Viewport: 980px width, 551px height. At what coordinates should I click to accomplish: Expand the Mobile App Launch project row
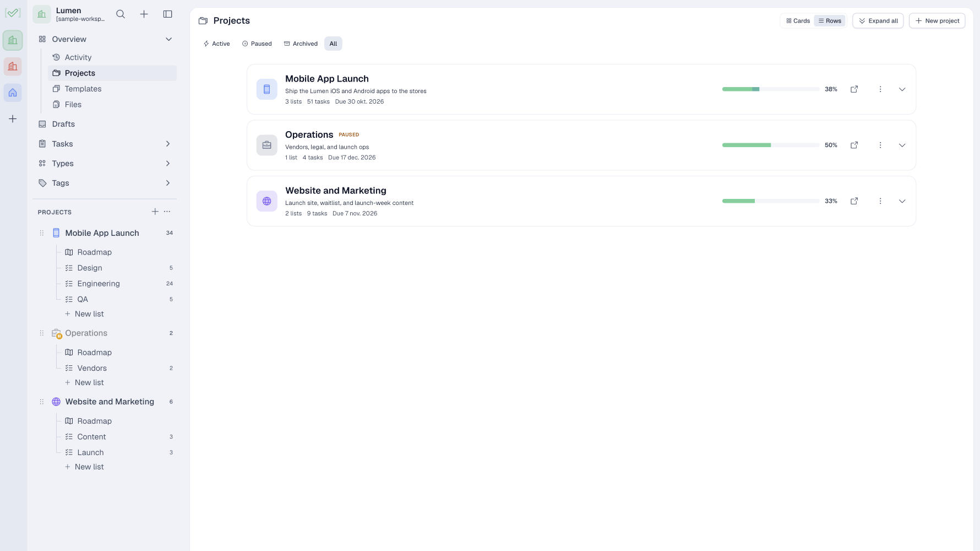point(902,89)
